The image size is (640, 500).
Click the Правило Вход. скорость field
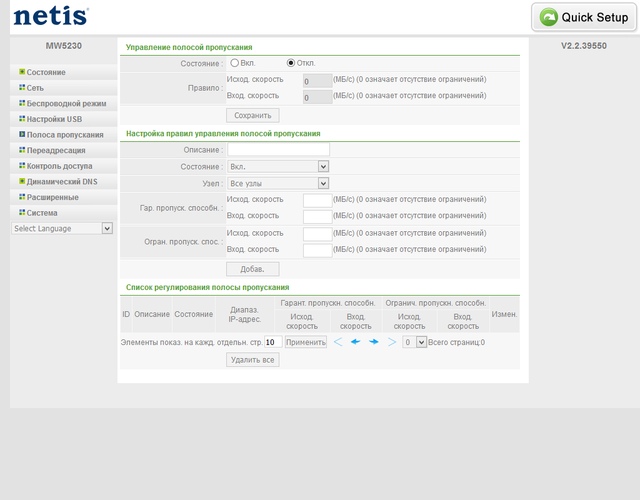coord(318,97)
